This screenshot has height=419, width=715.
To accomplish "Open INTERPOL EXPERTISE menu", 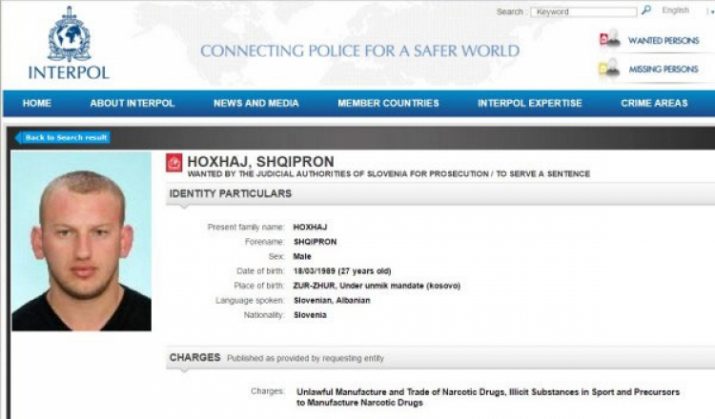I will (x=530, y=103).
